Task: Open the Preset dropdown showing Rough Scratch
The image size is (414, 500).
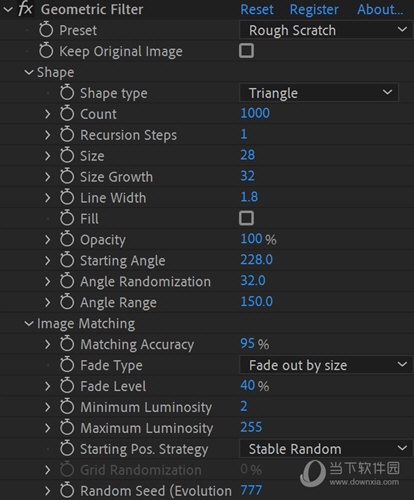Action: (326, 30)
